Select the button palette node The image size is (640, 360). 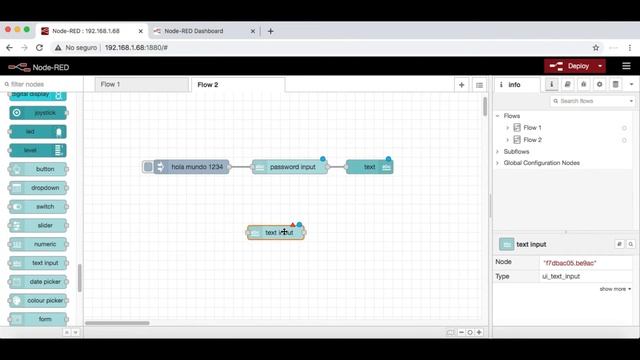click(38, 169)
